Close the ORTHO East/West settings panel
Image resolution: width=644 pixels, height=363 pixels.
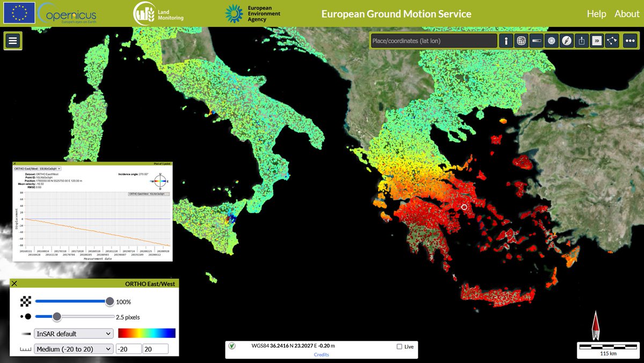tap(14, 284)
